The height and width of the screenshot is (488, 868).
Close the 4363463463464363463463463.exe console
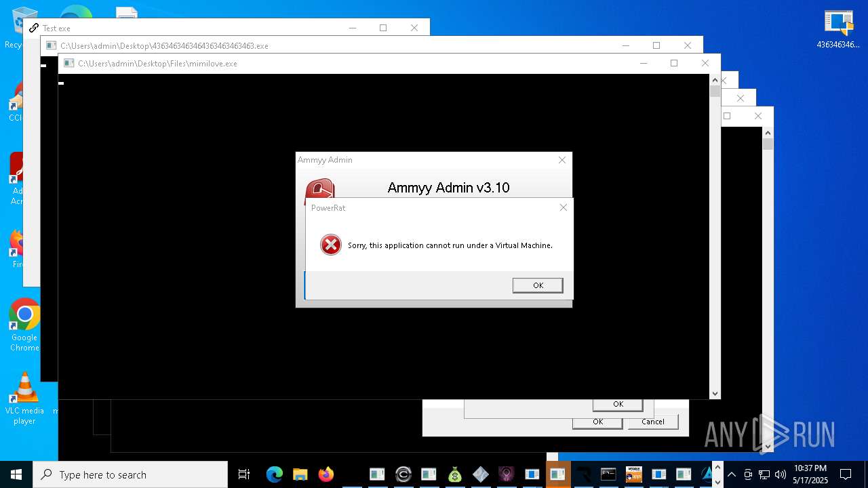[x=688, y=45]
